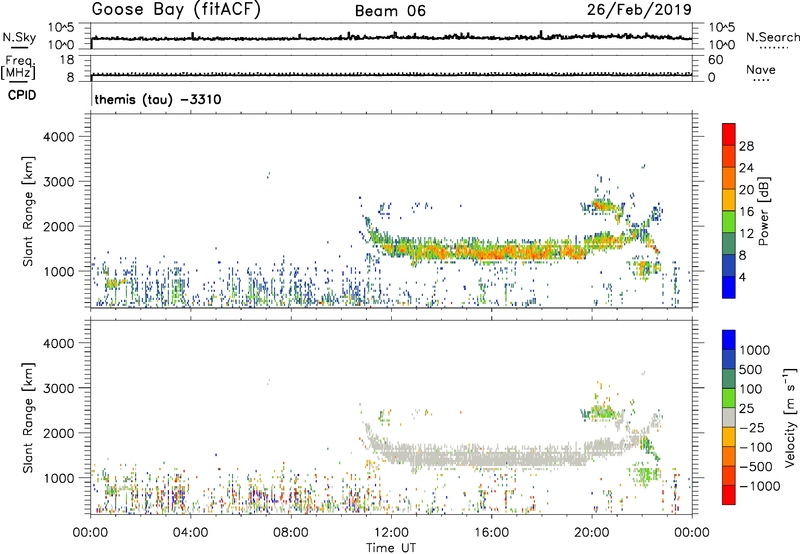Click the left '10^5' noise axis tick
The width and height of the screenshot is (800, 554).
pyautogui.click(x=61, y=28)
